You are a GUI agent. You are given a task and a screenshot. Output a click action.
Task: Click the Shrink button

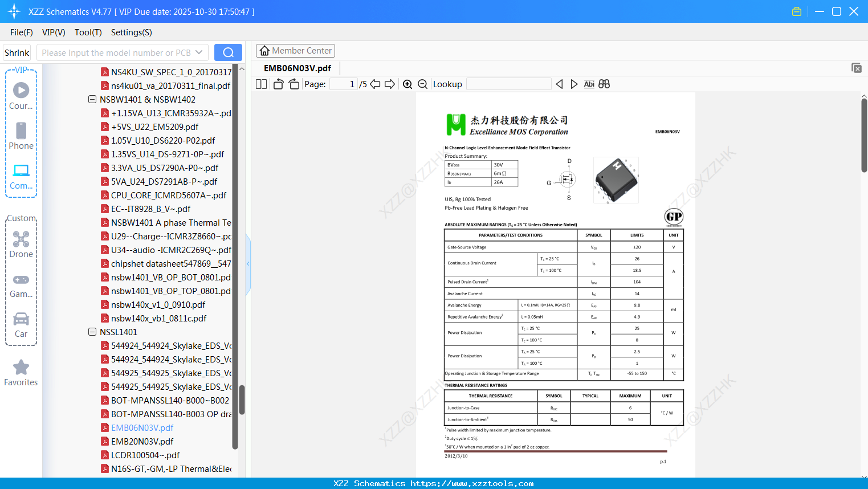point(17,52)
